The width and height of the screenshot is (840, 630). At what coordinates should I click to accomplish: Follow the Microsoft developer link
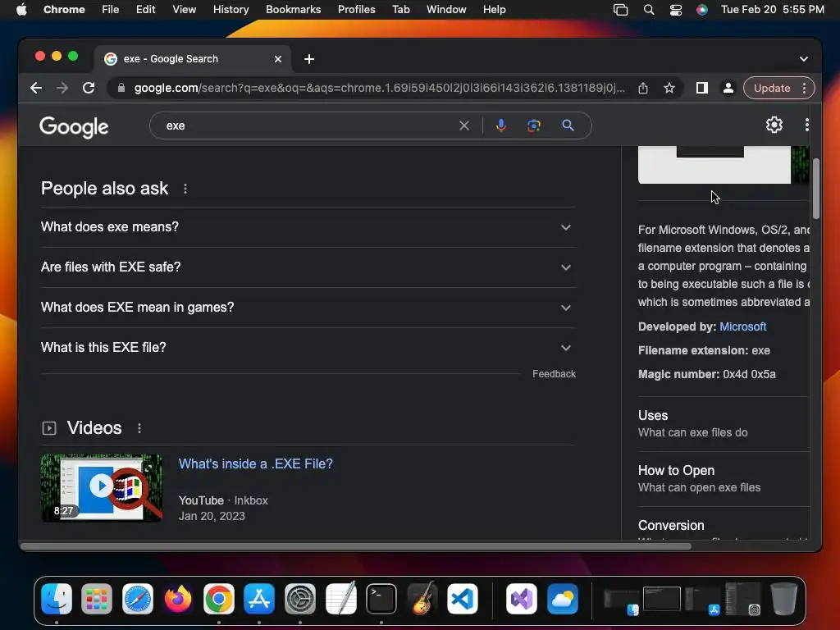pyautogui.click(x=742, y=326)
